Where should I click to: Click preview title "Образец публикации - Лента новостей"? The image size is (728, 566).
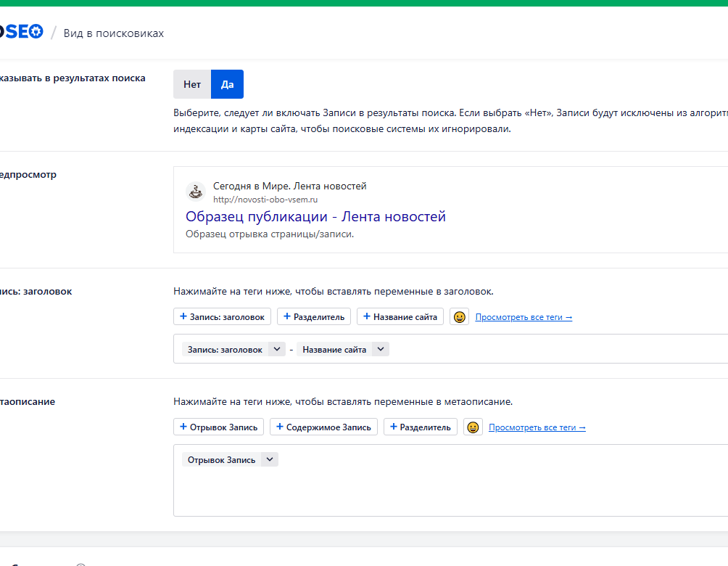(315, 216)
